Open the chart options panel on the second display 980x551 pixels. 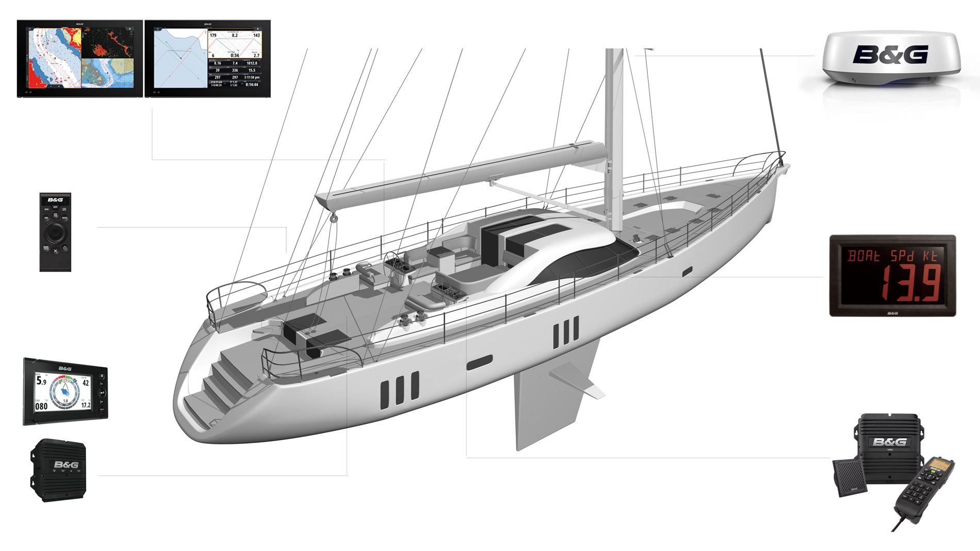[258, 28]
